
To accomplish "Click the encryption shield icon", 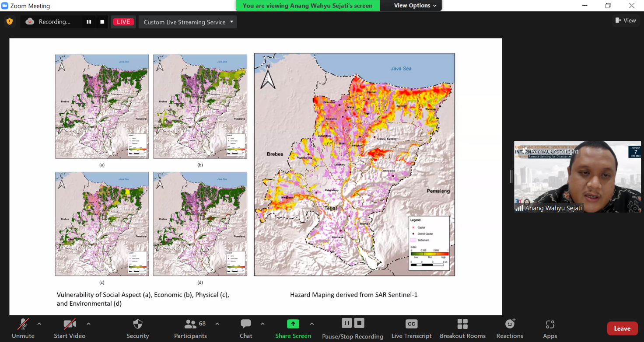I will coord(10,21).
